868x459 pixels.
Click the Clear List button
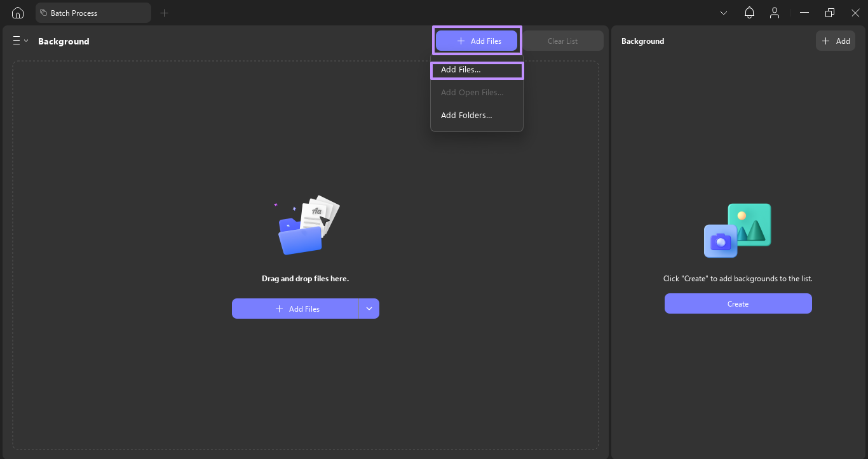(563, 40)
